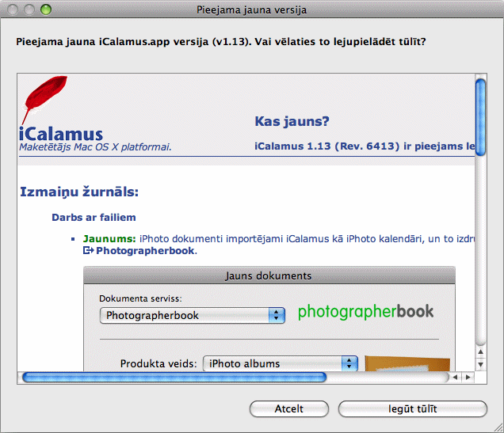Click the Kas jauns? heading
Screen dimensions: 504x433
point(292,121)
